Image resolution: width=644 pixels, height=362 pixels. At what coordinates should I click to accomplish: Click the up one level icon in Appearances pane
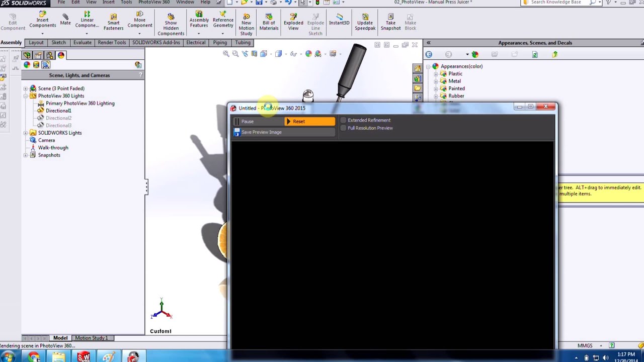[555, 54]
